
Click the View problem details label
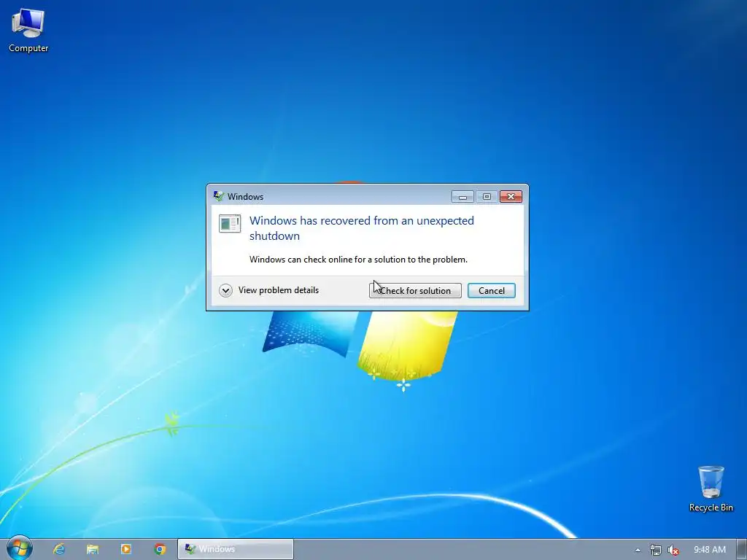click(279, 290)
